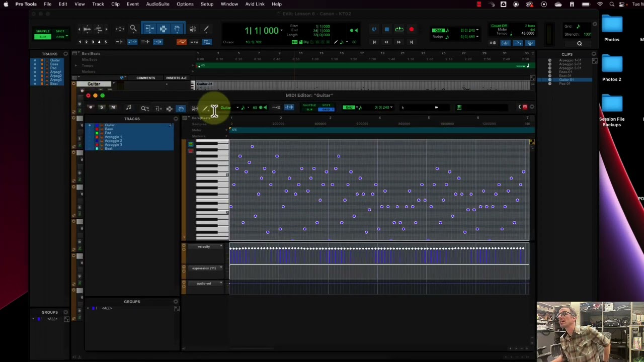644x362 pixels.
Task: Click Return to Zero transport button
Action: tap(374, 42)
